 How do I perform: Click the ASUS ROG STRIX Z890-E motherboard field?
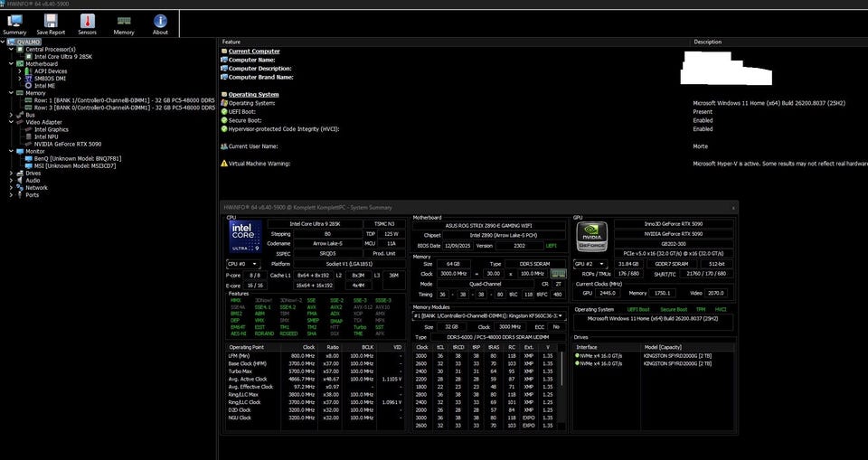[489, 225]
